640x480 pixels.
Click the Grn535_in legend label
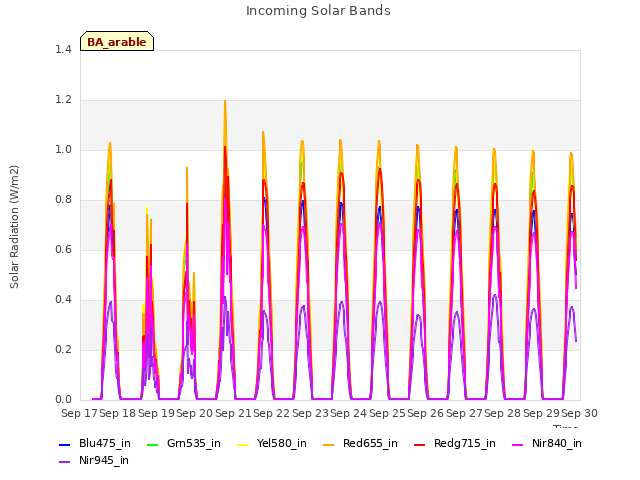193,444
